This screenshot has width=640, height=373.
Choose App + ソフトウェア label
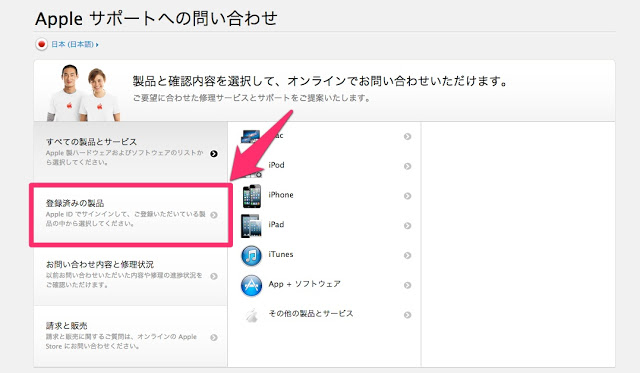click(304, 284)
